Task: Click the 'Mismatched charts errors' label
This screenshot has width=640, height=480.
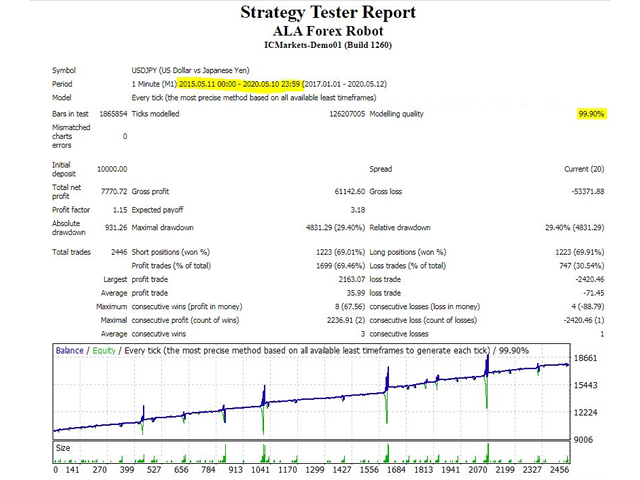Action: [x=71, y=136]
